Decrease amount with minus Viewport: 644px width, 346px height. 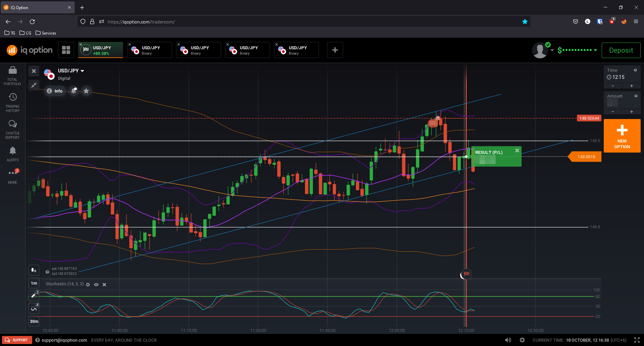point(613,112)
